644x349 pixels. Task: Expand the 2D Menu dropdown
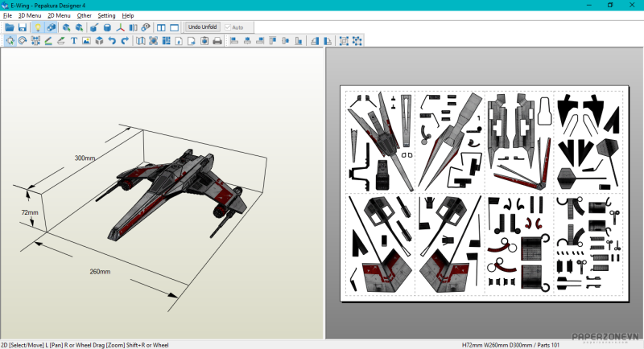click(59, 15)
